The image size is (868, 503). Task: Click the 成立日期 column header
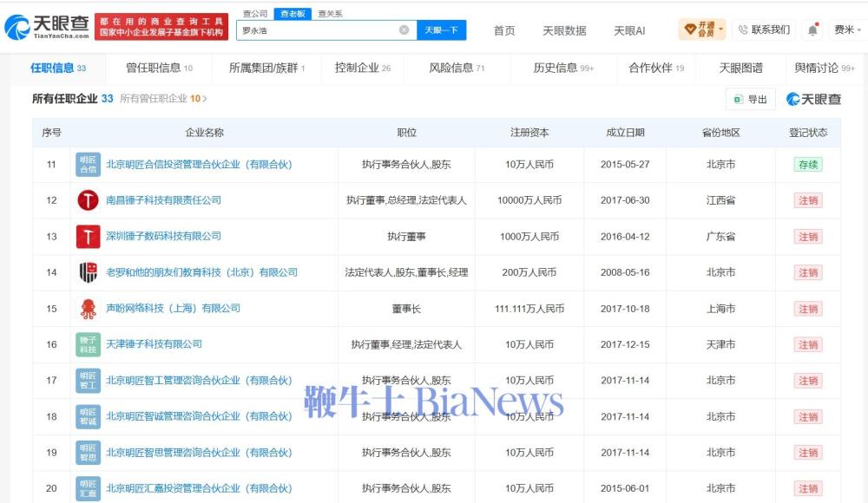point(625,133)
